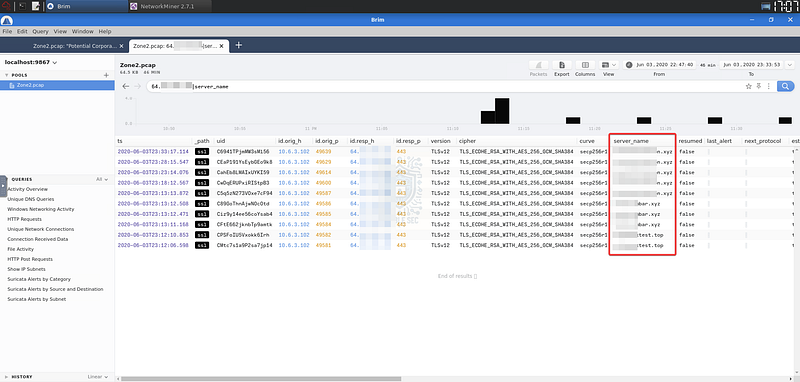This screenshot has width=800, height=382.
Task: Expand the History section
Action: point(7,377)
